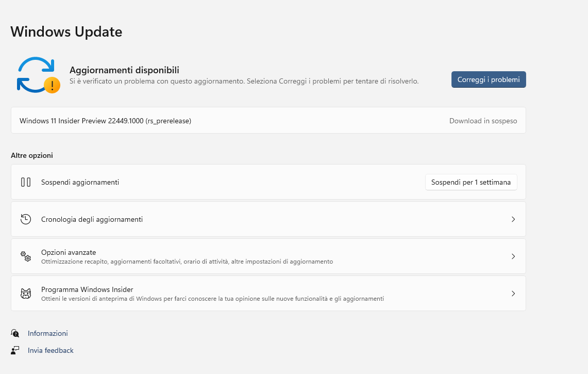
Task: Click the Windows Insider cat icon
Action: 25,293
